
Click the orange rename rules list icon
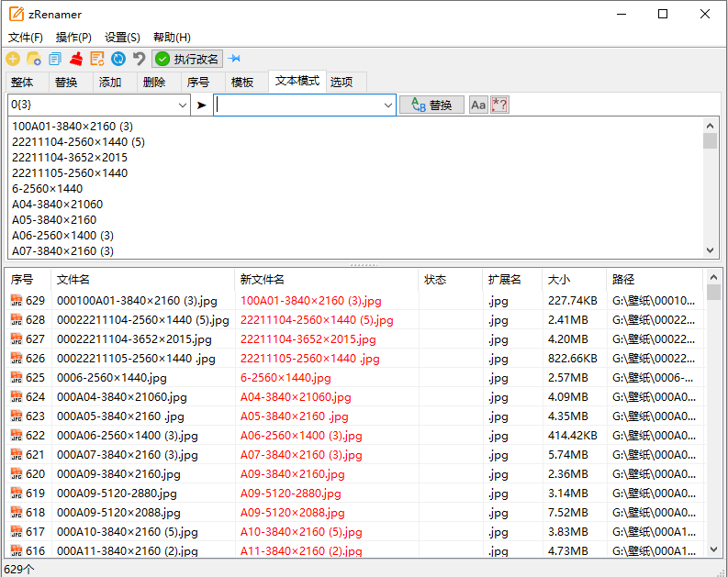(97, 59)
